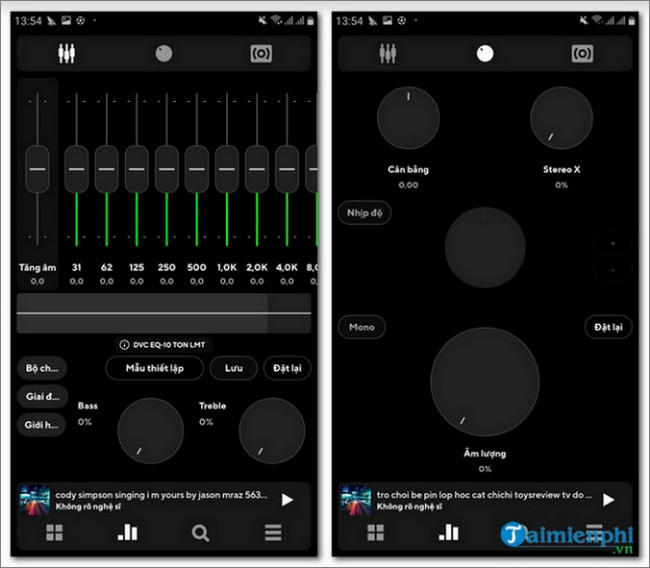This screenshot has width=650, height=568.
Task: Click the Âm lượng volume knob
Action: 485,382
